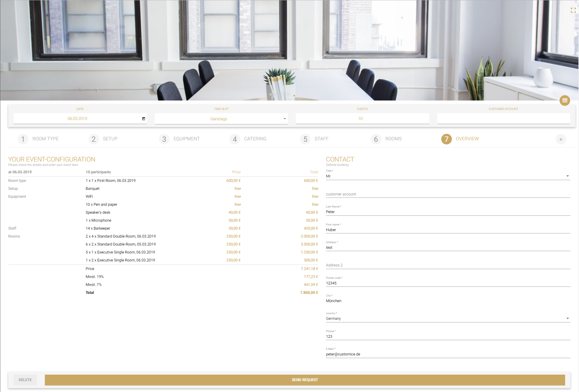Click the E-Mail field with peter@customice.de
The height and width of the screenshot is (392, 579).
448,354
